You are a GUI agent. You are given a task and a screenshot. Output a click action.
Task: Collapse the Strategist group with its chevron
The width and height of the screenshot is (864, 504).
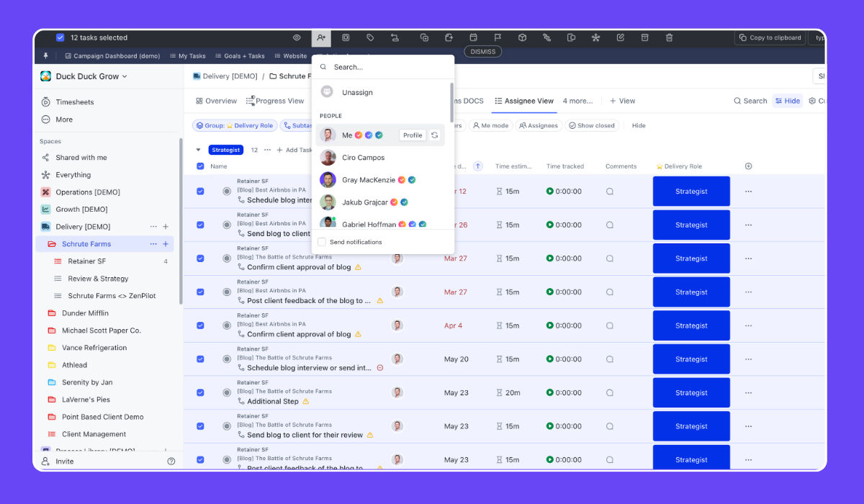tap(197, 149)
